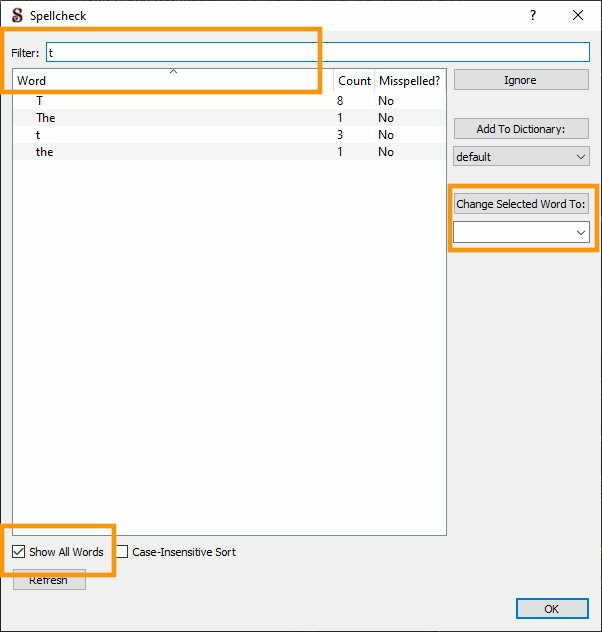The height and width of the screenshot is (632, 602).
Task: Enable Case-Insensitive Sort checkbox
Action: tap(123, 552)
